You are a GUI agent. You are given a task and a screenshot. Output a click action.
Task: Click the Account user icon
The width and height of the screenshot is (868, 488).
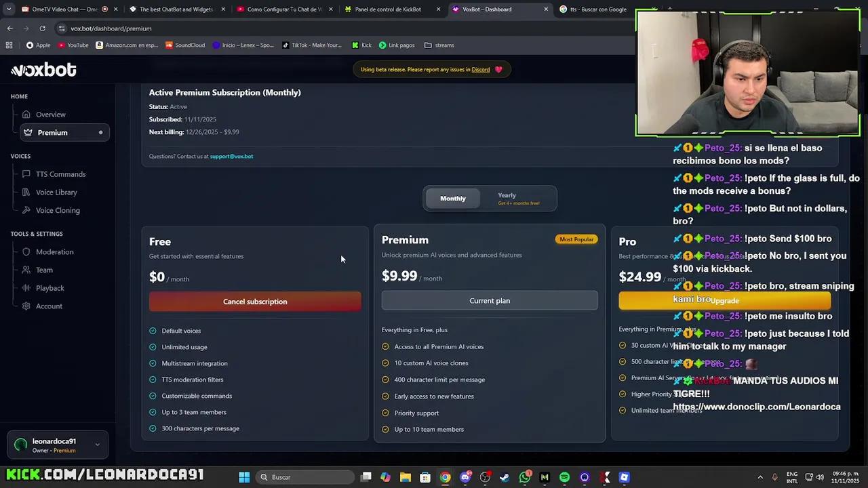pos(26,306)
